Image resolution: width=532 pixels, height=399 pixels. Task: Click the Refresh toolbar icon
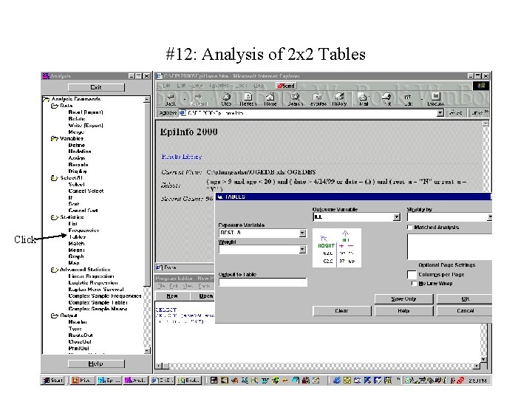click(x=248, y=100)
